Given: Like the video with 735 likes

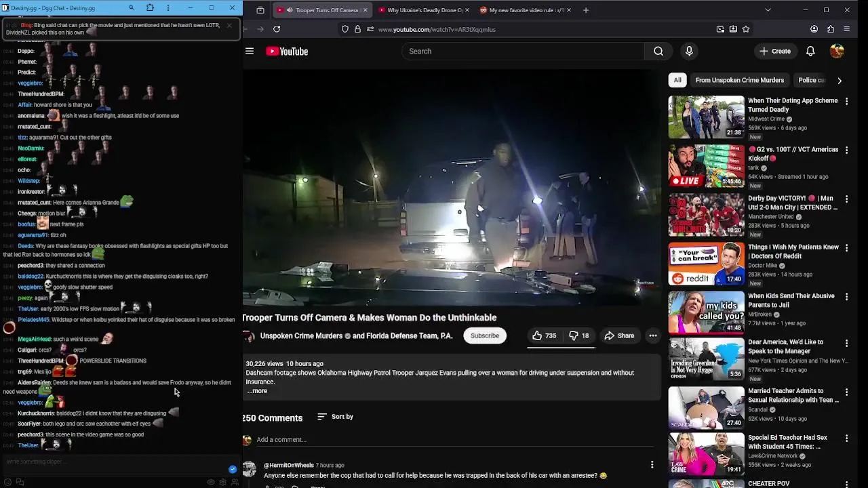Looking at the screenshot, I should (x=545, y=335).
